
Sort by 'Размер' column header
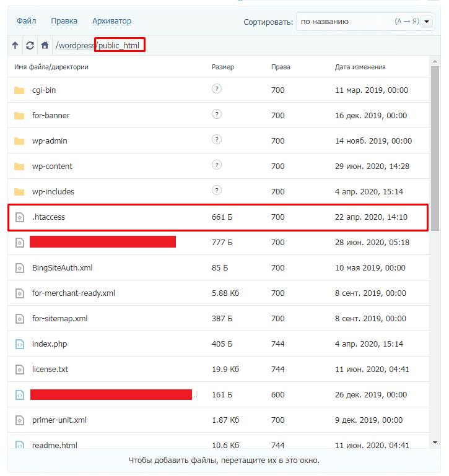coord(223,67)
